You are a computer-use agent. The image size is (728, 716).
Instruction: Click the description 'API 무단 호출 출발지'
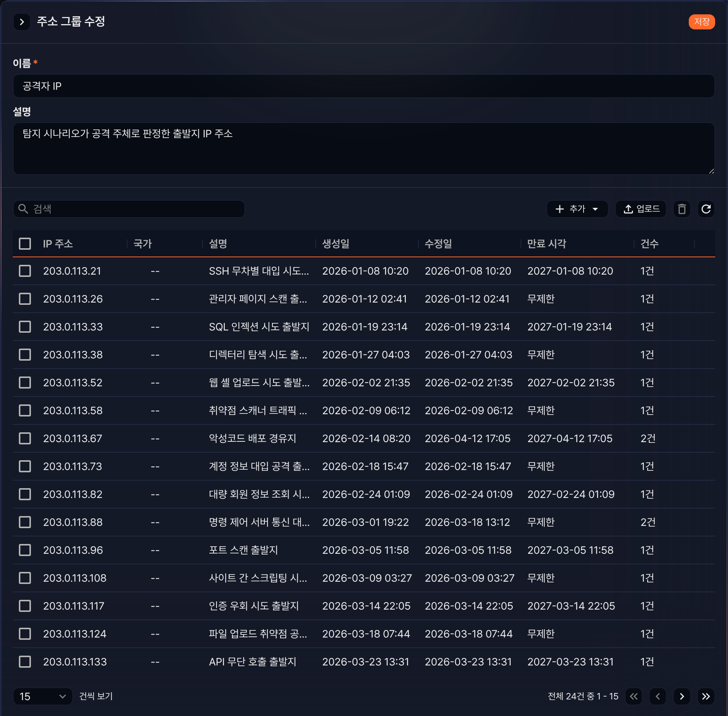[x=253, y=662]
